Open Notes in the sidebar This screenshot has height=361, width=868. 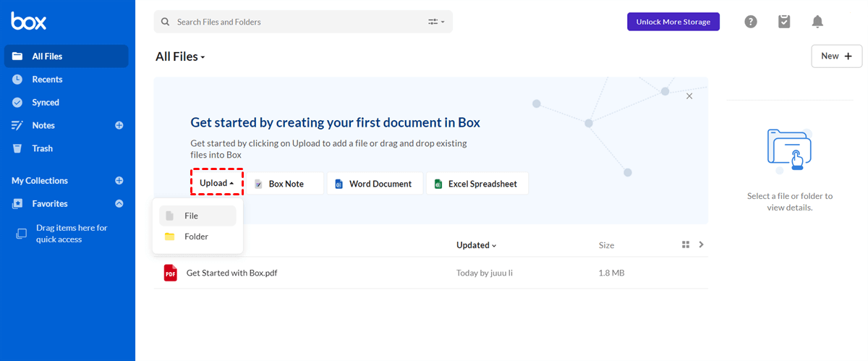point(43,125)
